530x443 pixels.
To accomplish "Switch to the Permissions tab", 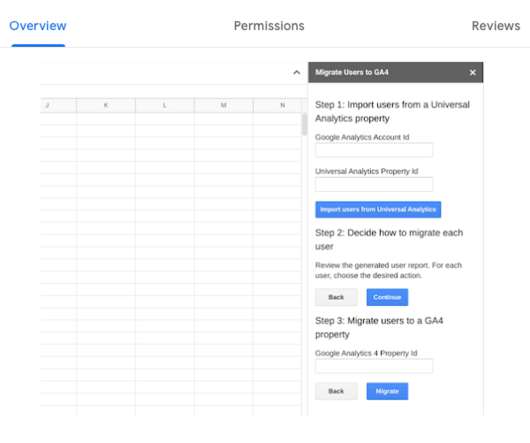I will click(x=269, y=26).
